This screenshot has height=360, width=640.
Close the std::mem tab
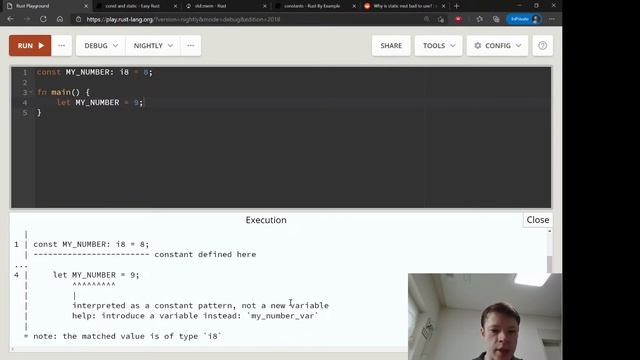point(264,6)
